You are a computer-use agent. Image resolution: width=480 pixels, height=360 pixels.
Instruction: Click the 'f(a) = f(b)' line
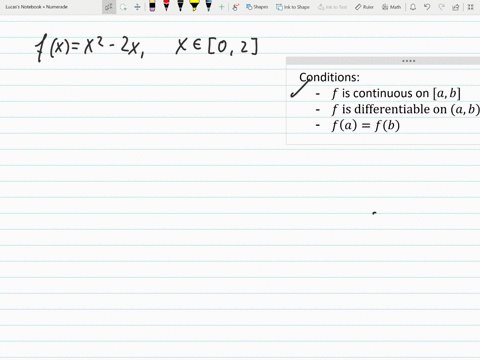(366, 125)
